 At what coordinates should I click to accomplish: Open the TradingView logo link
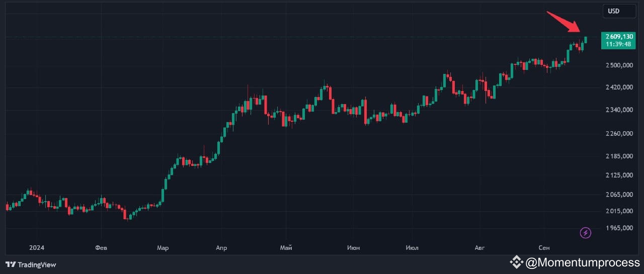click(31, 264)
